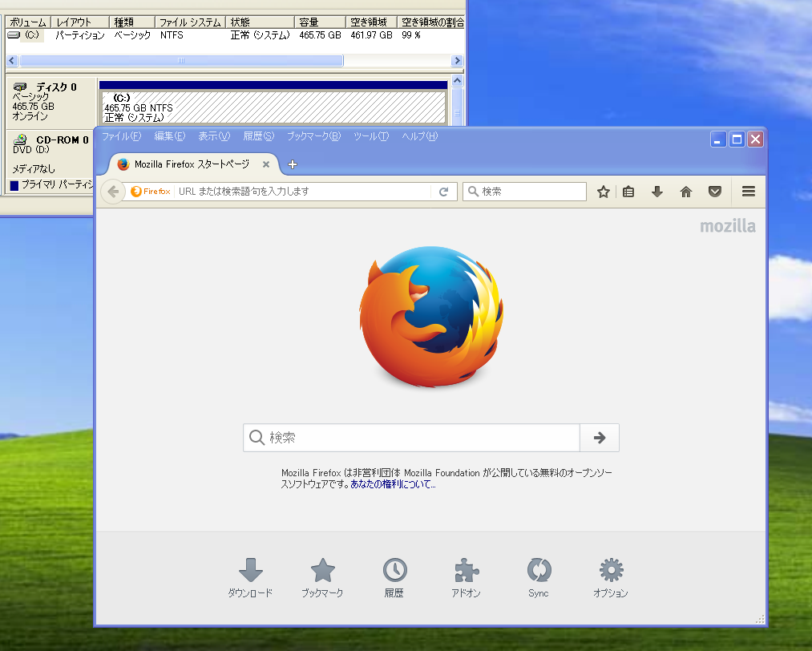This screenshot has width=812, height=651.
Task: Open Options gear shortcut on start page
Action: (611, 577)
